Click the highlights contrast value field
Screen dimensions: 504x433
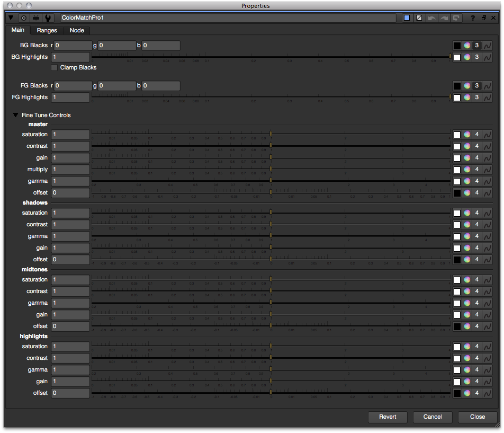[70, 358]
